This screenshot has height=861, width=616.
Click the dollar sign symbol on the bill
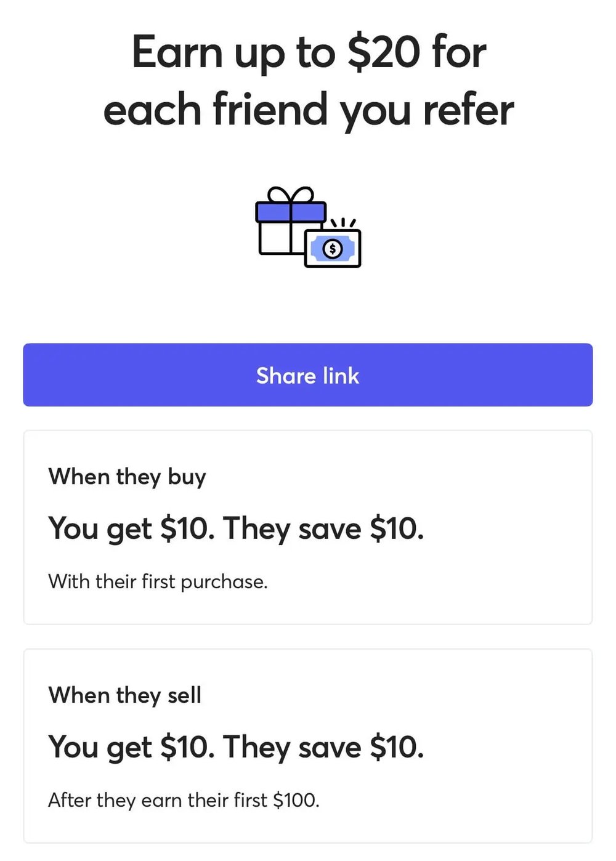[333, 248]
